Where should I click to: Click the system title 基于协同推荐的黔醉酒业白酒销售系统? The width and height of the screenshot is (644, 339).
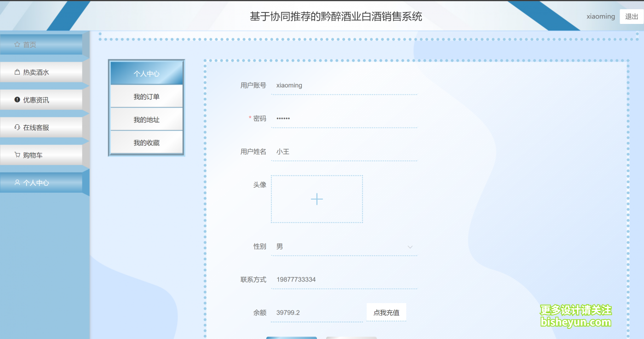tap(336, 17)
